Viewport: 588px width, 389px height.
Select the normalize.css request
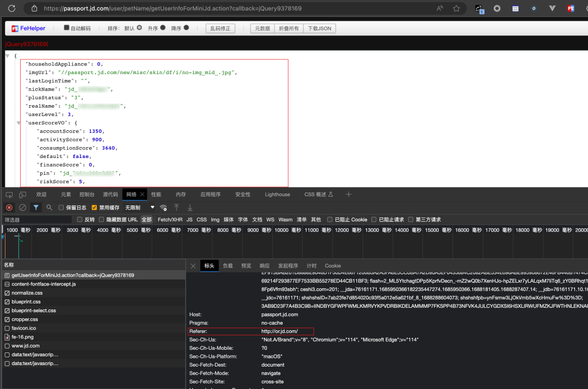point(94,293)
